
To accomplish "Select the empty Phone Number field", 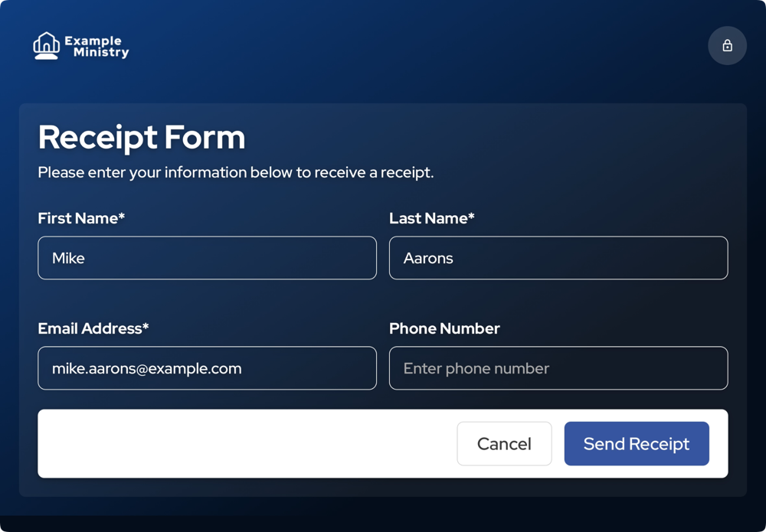I will tap(558, 368).
